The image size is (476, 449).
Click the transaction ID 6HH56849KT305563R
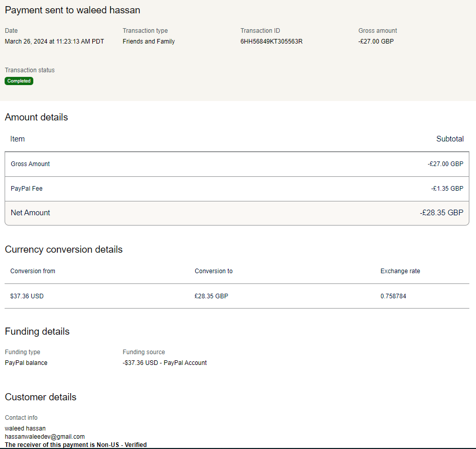271,42
